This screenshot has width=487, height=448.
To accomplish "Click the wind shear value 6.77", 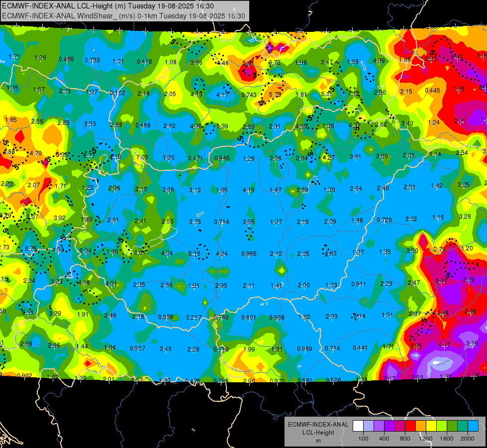I will tap(89, 155).
